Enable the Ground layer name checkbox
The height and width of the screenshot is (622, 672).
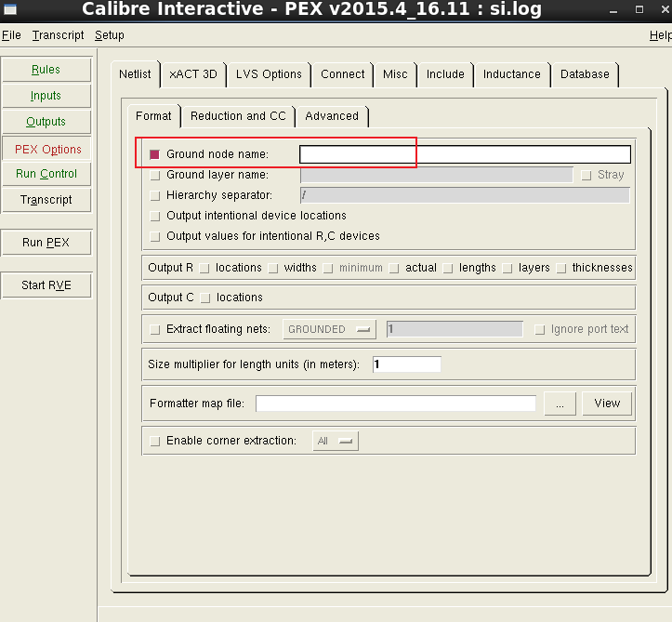154,175
